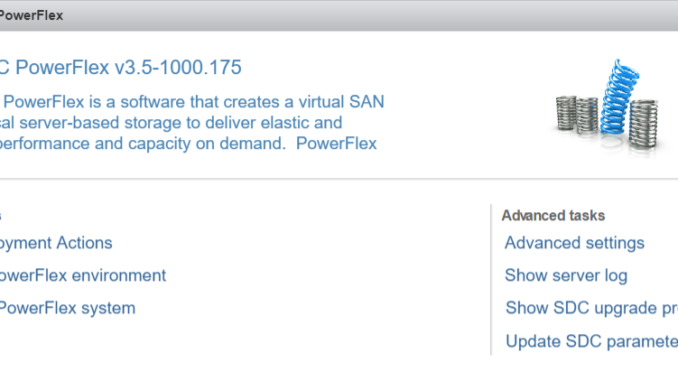This screenshot has width=678, height=381.
Task: Open Show server log
Action: 566,275
